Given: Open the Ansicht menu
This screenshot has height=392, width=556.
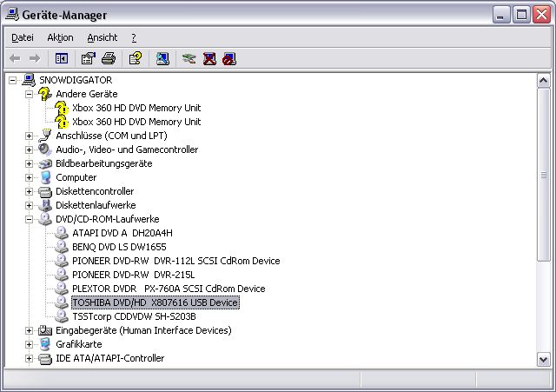Looking at the screenshot, I should (102, 37).
